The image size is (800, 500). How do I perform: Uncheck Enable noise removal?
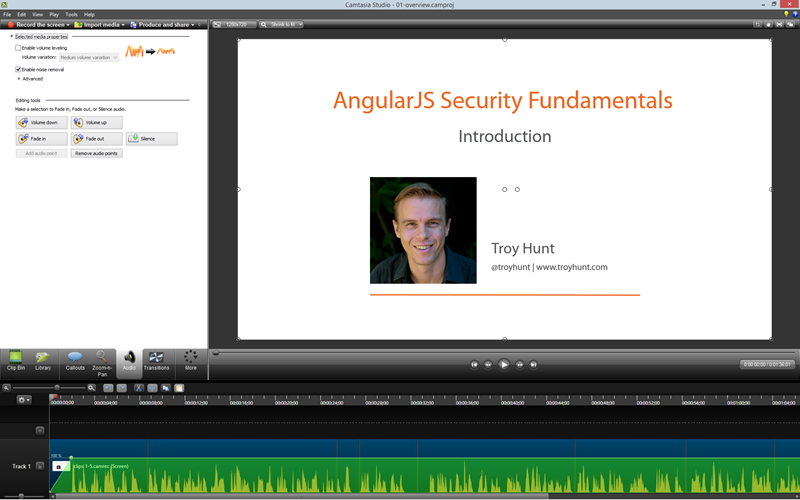pos(18,69)
